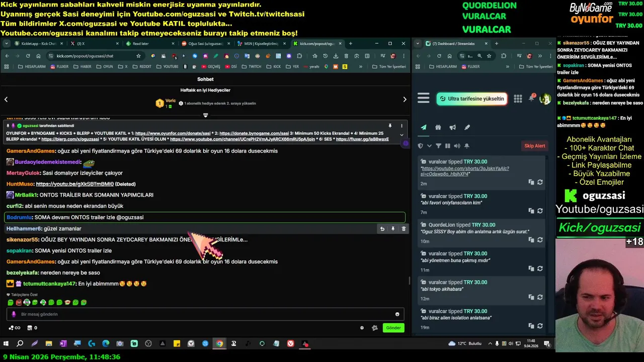
Task: Copy the 'abi favori onlyfansciların kim' tip
Action: click(x=531, y=211)
